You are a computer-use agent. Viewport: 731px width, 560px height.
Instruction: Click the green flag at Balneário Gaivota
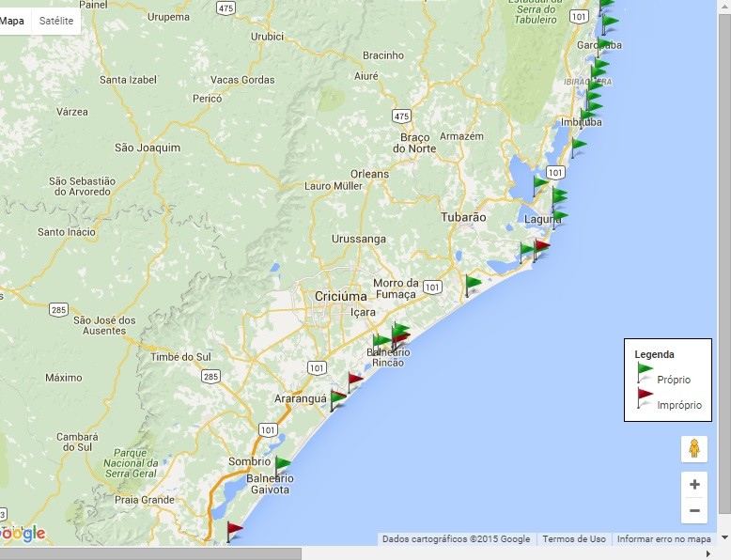282,466
